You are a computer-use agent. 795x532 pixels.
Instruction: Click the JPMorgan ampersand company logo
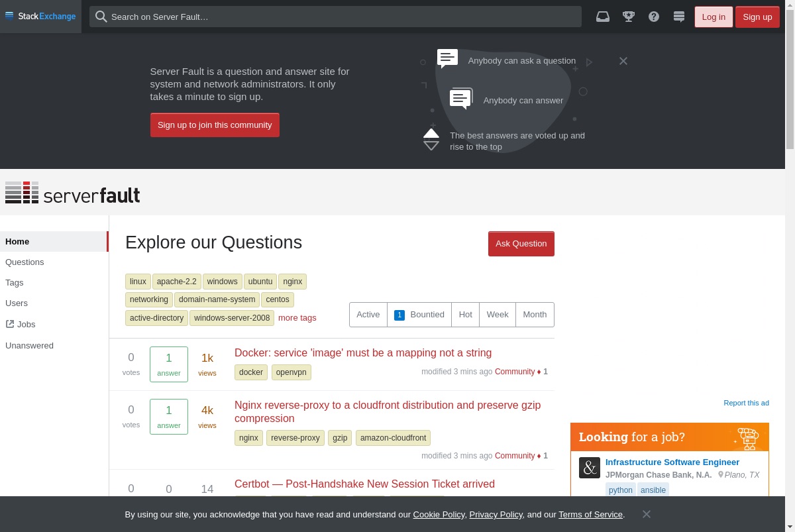click(x=590, y=468)
